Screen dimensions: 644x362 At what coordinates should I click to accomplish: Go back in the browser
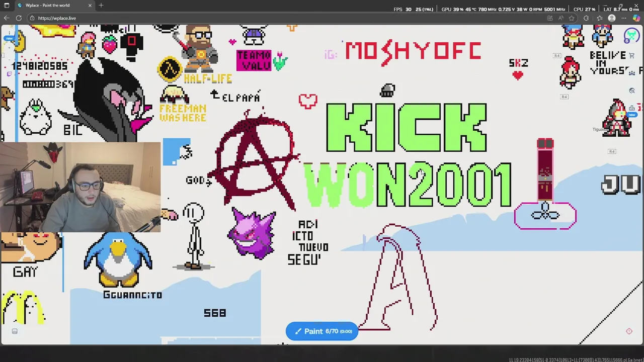pos(7,18)
